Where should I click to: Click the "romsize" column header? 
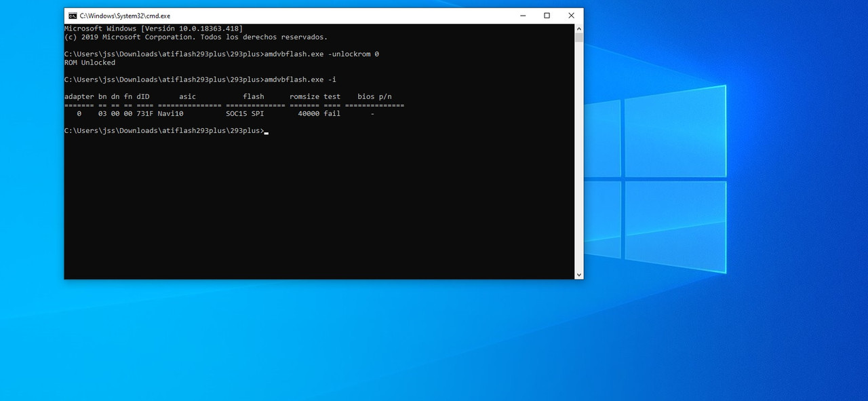304,96
